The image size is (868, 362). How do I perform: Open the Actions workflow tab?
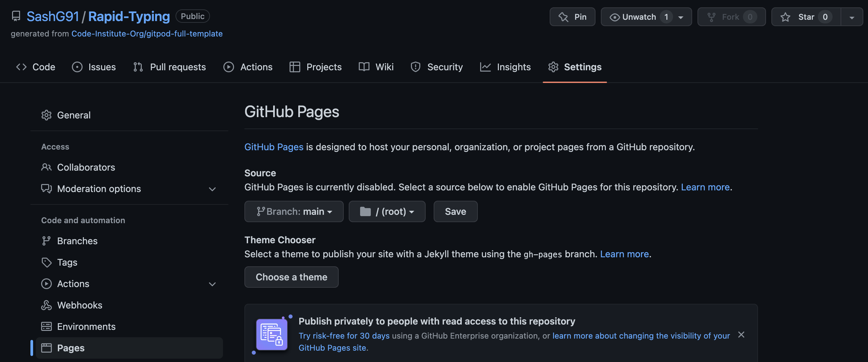click(x=248, y=67)
